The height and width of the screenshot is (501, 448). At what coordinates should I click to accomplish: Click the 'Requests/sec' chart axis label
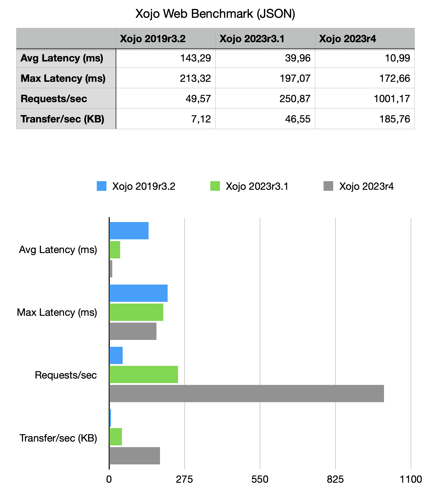click(x=66, y=375)
